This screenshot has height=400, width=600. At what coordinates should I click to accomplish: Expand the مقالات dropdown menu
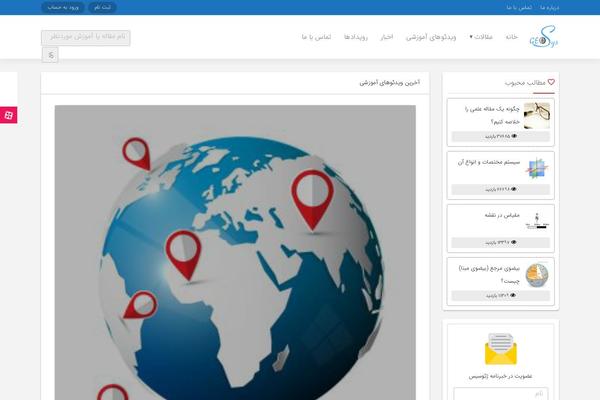point(481,37)
